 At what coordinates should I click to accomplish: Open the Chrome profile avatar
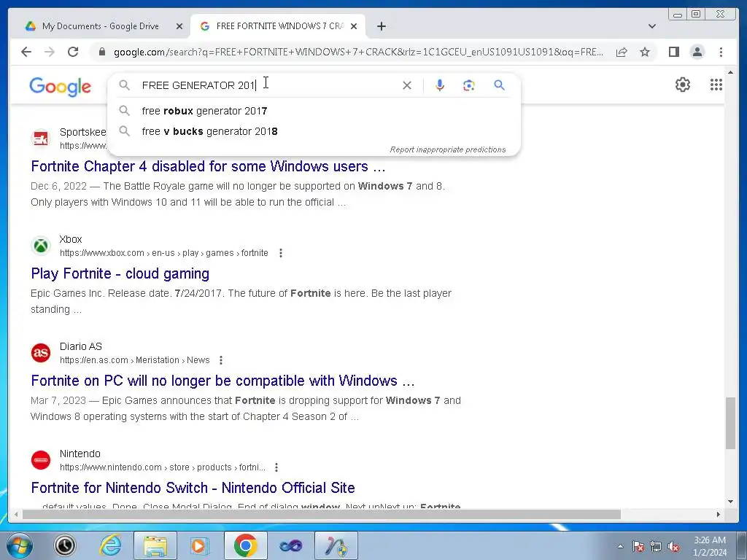pyautogui.click(x=697, y=52)
